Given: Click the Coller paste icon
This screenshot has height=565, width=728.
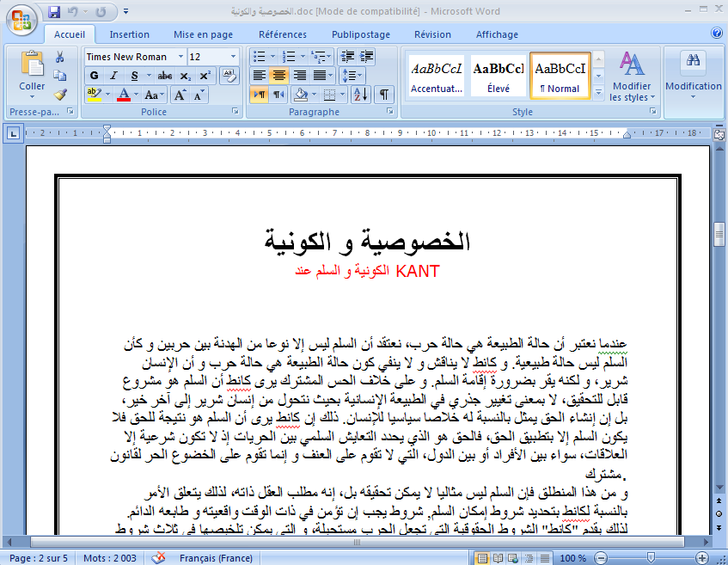Looking at the screenshot, I should 32,64.
